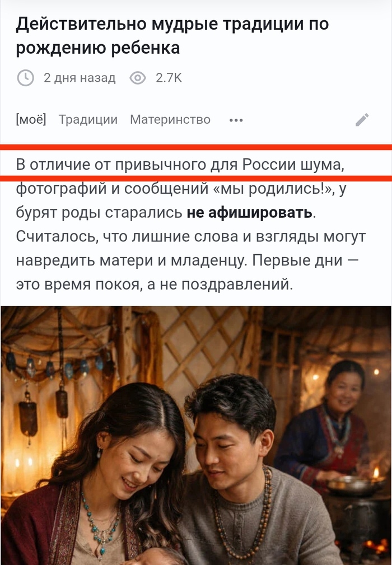The width and height of the screenshot is (392, 565).
Task: Expand hidden tags with the three-dots icon
Action: coord(236,120)
